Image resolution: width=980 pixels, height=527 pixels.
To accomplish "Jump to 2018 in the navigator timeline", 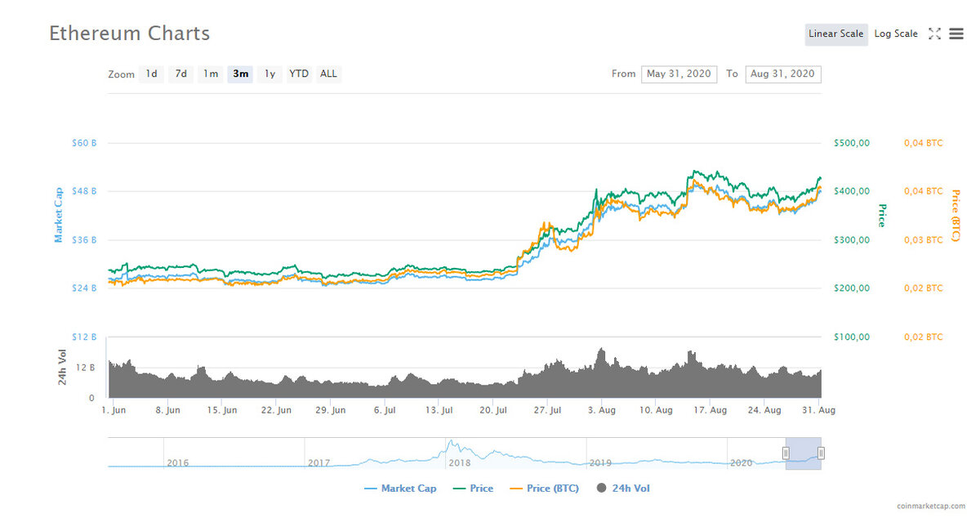I will pyautogui.click(x=460, y=463).
